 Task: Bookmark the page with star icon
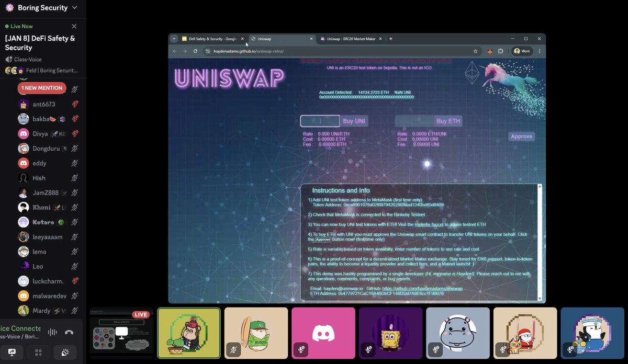475,51
